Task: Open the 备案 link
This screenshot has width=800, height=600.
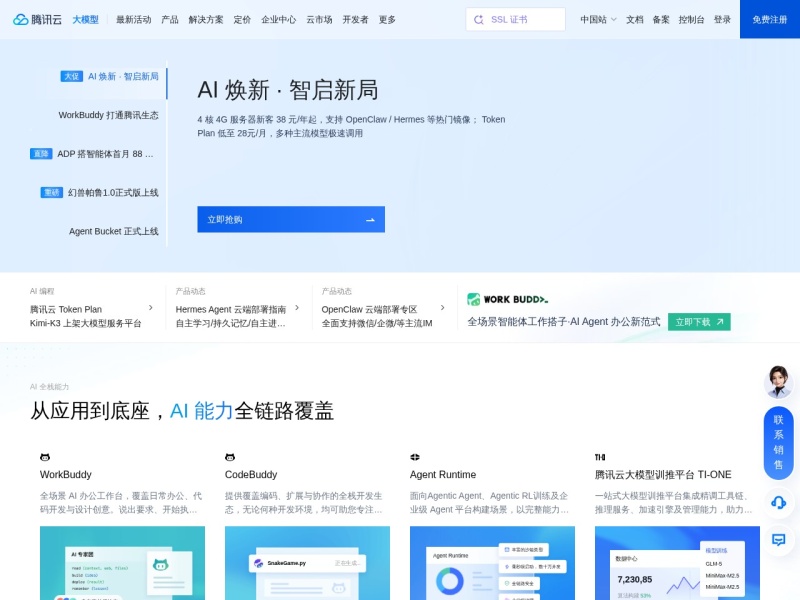Action: point(661,19)
